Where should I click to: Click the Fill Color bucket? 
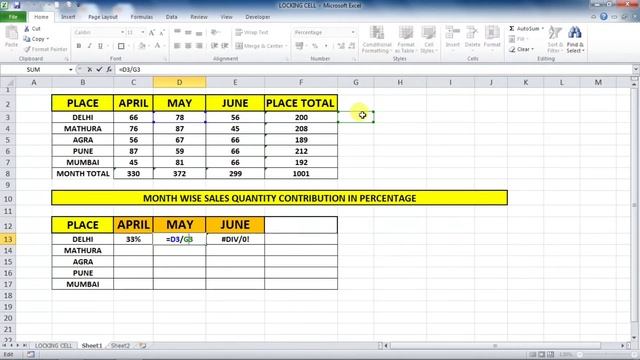coord(142,46)
